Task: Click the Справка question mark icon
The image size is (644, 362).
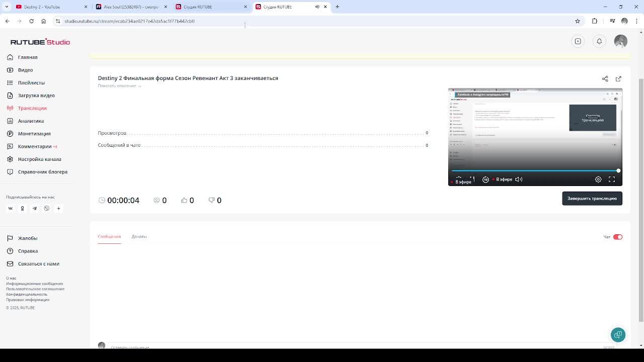Action: coord(10,251)
